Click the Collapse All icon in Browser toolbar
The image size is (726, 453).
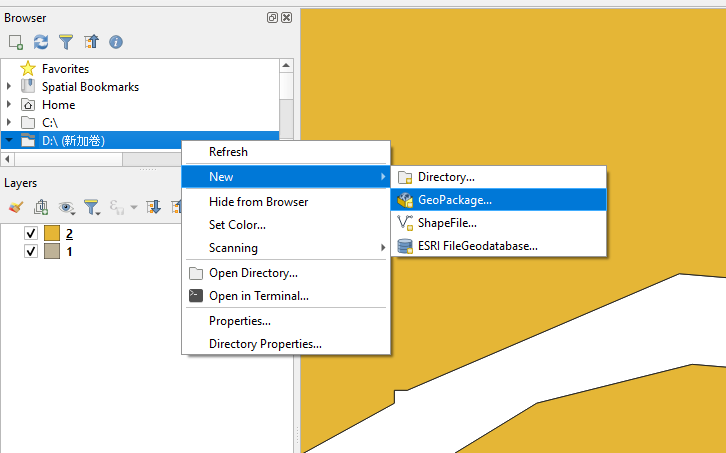tap(91, 42)
